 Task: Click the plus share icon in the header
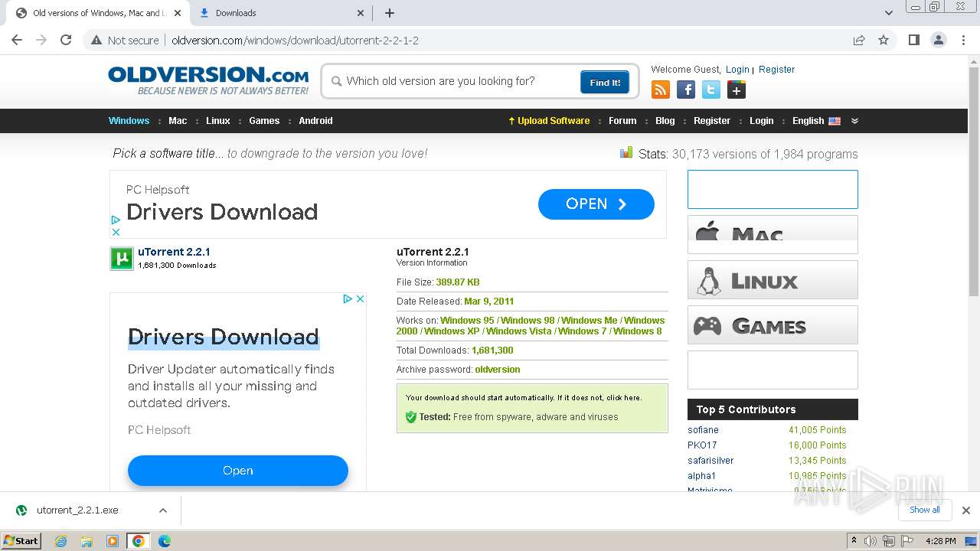737,90
